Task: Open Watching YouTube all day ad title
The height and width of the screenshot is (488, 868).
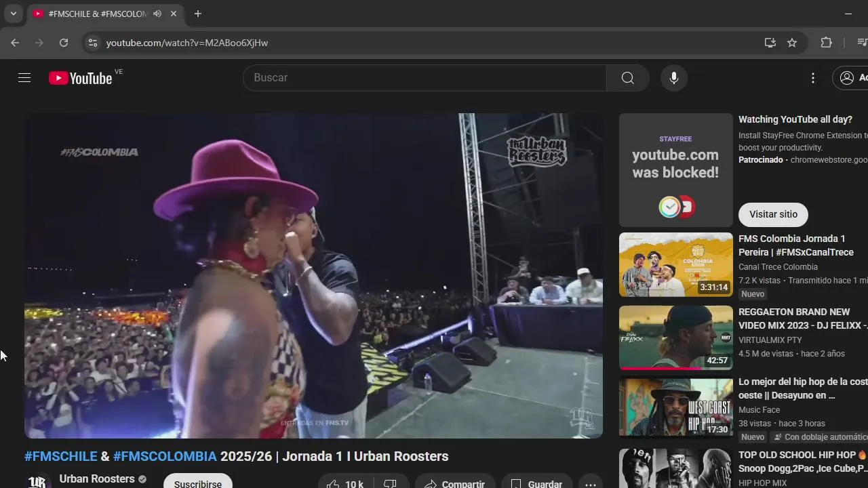Action: [795, 119]
